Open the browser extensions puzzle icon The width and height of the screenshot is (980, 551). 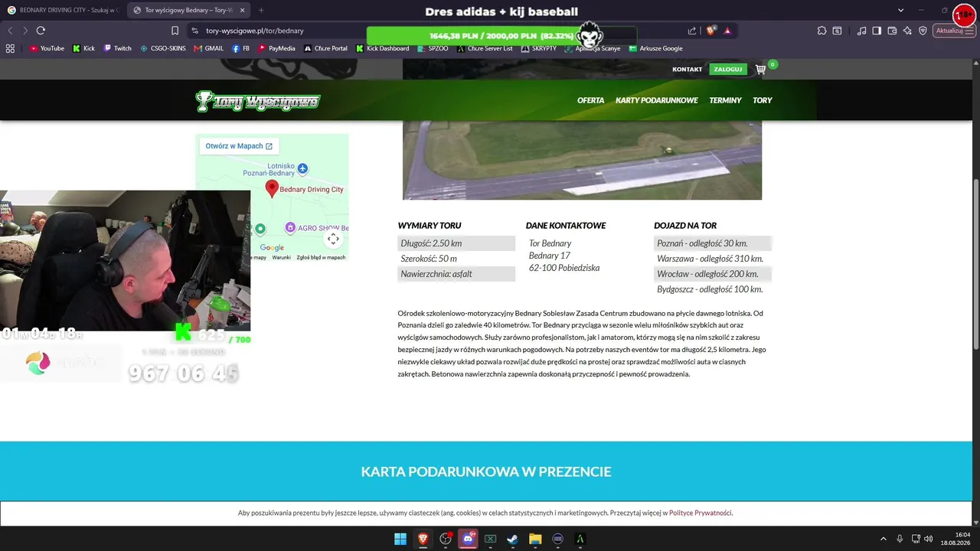[x=822, y=31]
